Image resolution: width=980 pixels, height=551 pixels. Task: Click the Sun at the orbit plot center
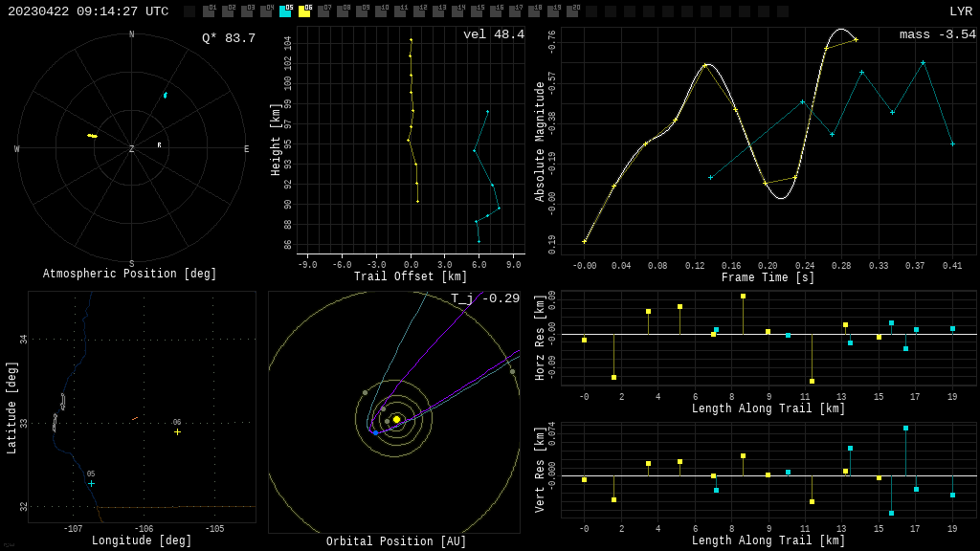pos(396,419)
